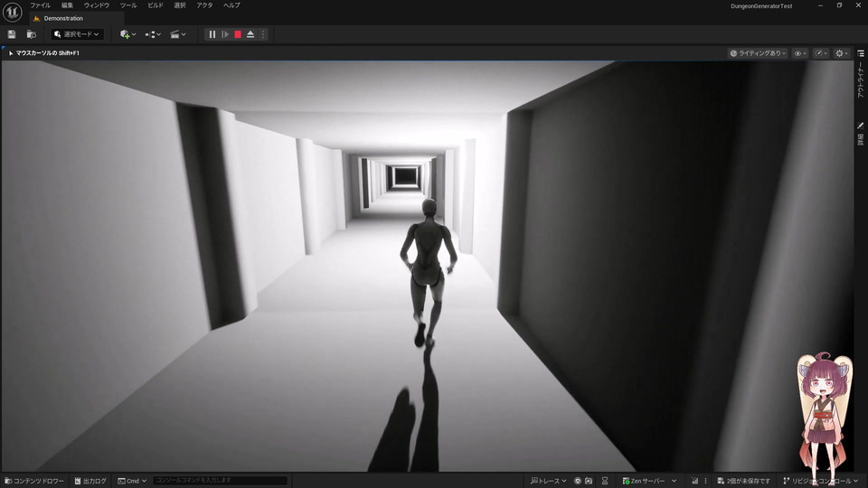868x488 pixels.
Task: Open the Blueprints toolbar dropdown
Action: click(x=153, y=34)
